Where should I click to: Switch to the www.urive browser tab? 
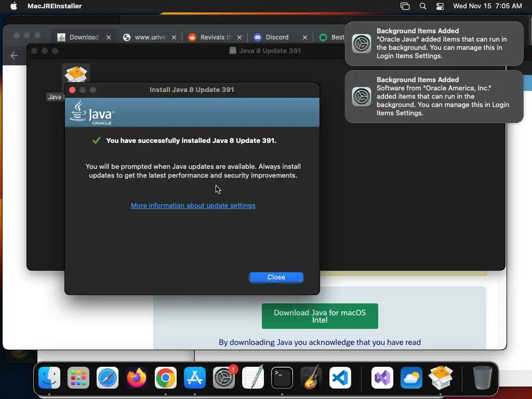150,37
